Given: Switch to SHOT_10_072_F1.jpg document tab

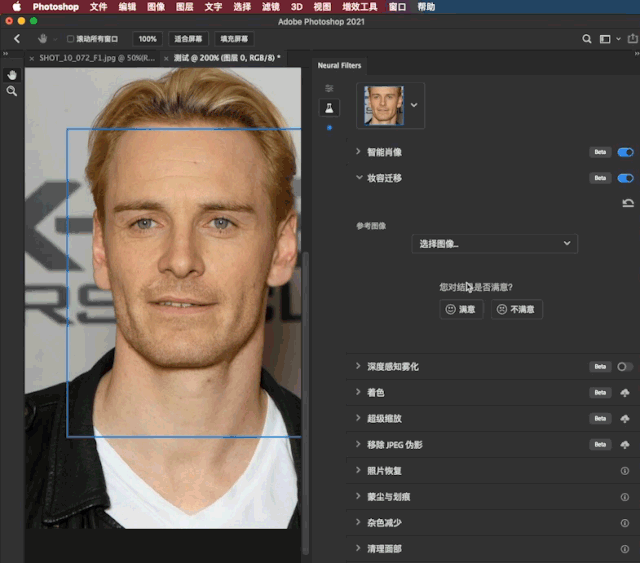Looking at the screenshot, I should point(97,58).
